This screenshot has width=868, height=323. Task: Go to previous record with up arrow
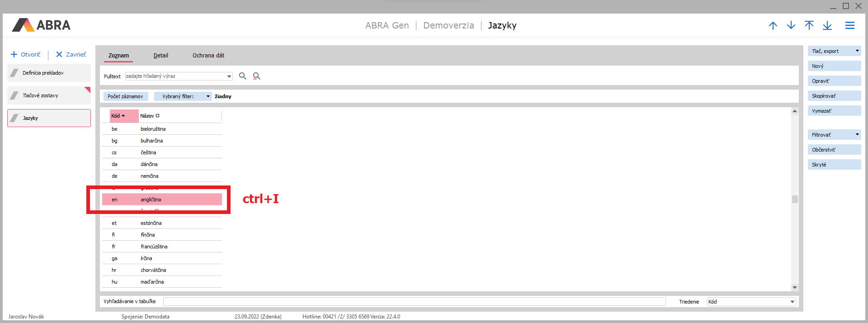[773, 25]
